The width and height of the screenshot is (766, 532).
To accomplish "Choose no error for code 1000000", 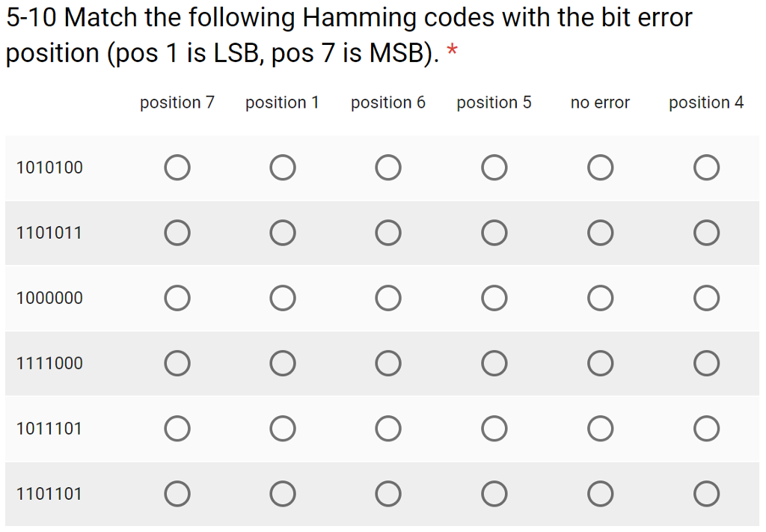I will point(600,298).
